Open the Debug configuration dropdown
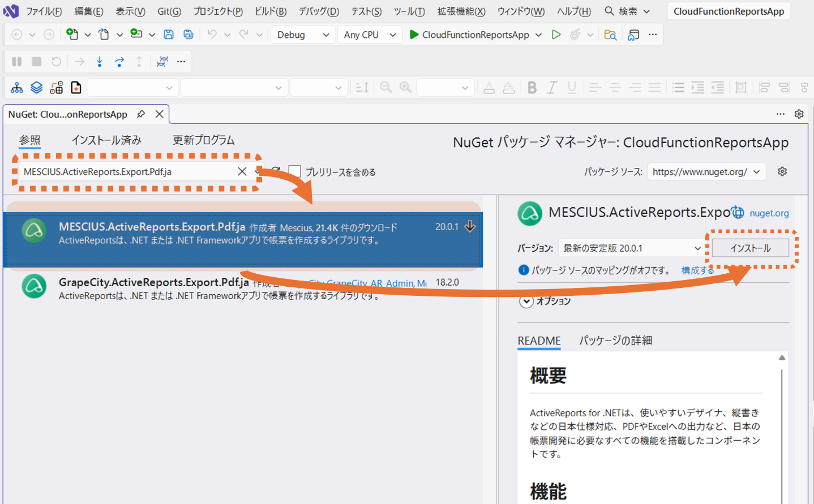This screenshot has height=504, width=814. pos(303,35)
